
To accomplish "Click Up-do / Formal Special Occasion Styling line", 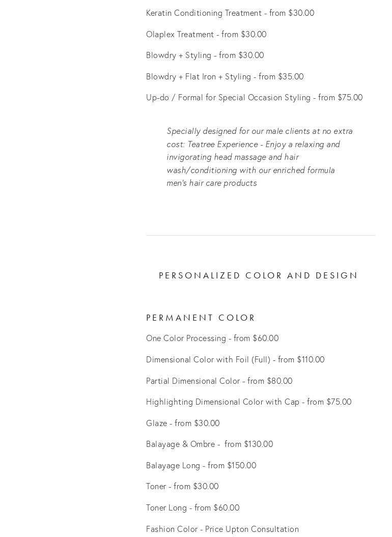I will [254, 97].
